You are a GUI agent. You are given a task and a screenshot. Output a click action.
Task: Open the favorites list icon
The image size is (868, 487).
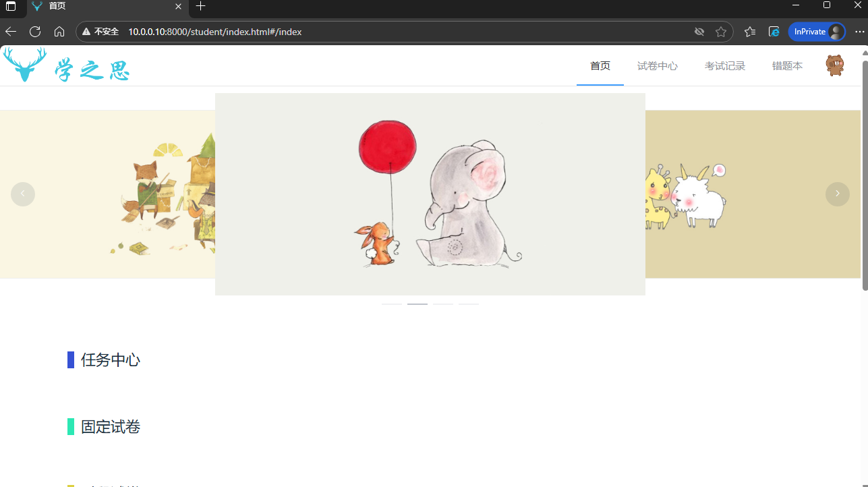point(750,32)
